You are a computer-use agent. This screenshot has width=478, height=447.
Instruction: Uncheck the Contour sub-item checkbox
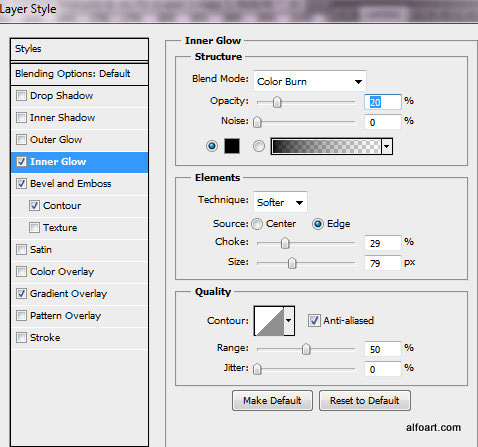coord(34,206)
